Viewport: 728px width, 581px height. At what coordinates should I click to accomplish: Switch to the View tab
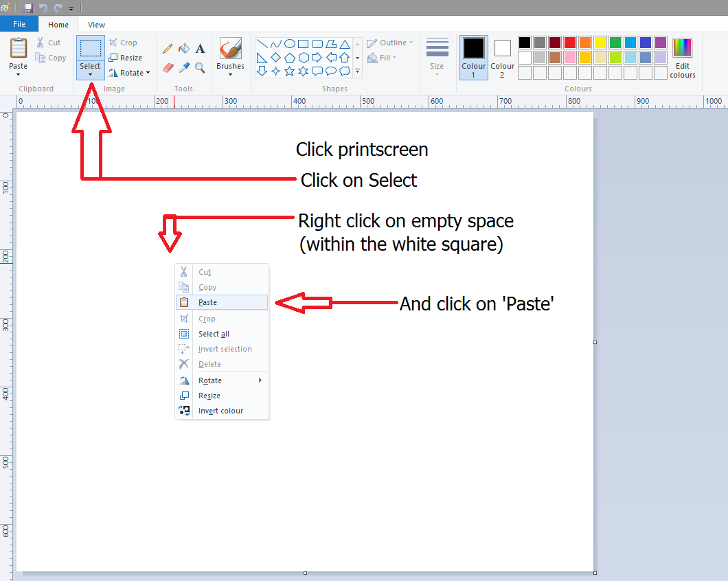(x=96, y=25)
